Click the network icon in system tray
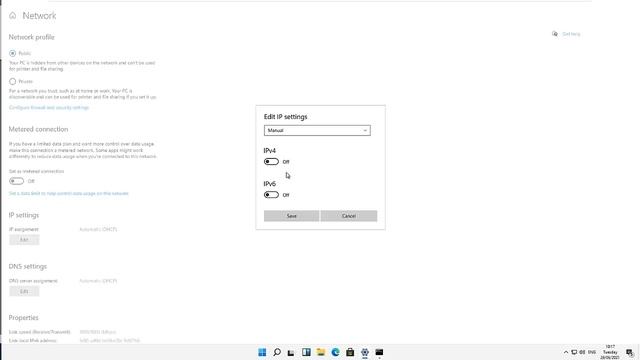Viewport: 640px width, 360px height. click(x=574, y=352)
